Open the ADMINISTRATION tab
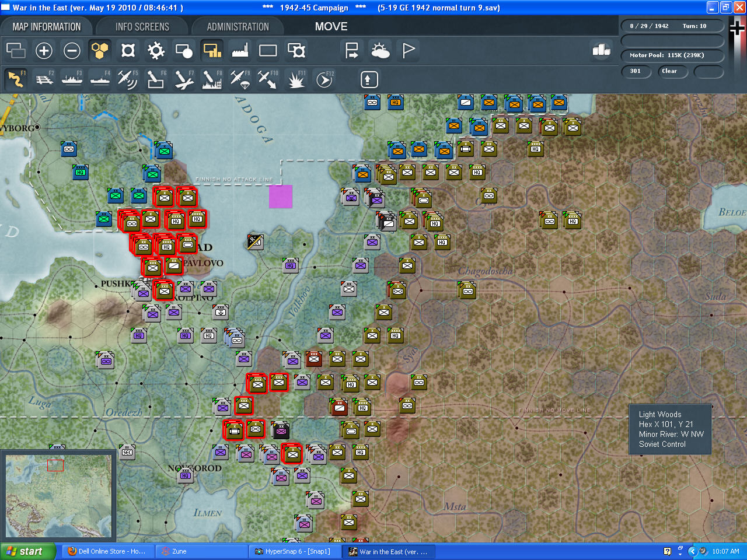 click(238, 27)
